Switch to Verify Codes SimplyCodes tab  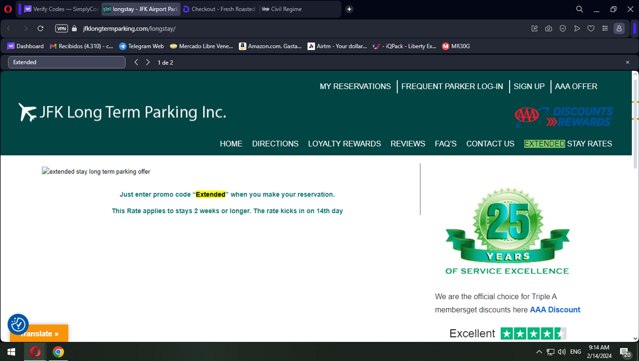[60, 9]
